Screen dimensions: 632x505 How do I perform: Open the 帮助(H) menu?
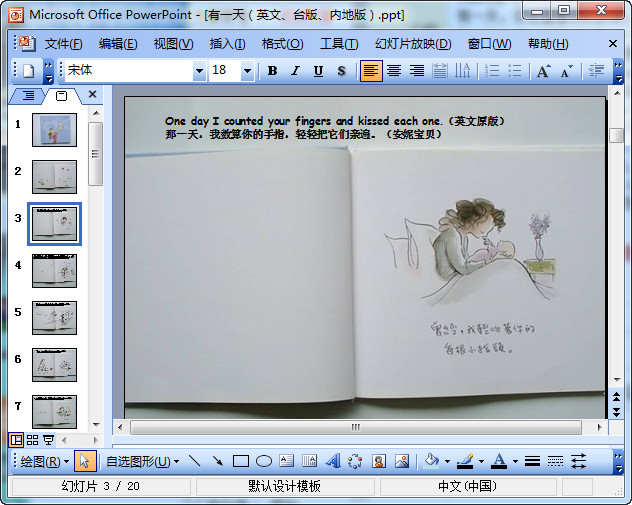(x=548, y=44)
